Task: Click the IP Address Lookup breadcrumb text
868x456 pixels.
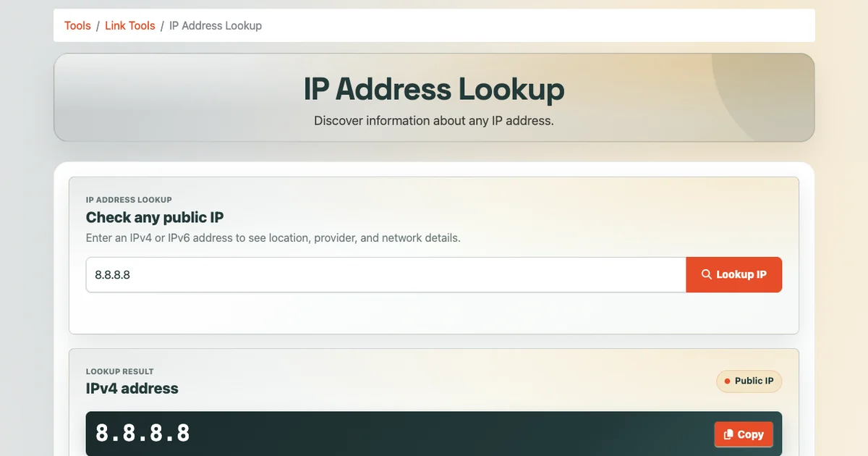Action: (x=216, y=25)
